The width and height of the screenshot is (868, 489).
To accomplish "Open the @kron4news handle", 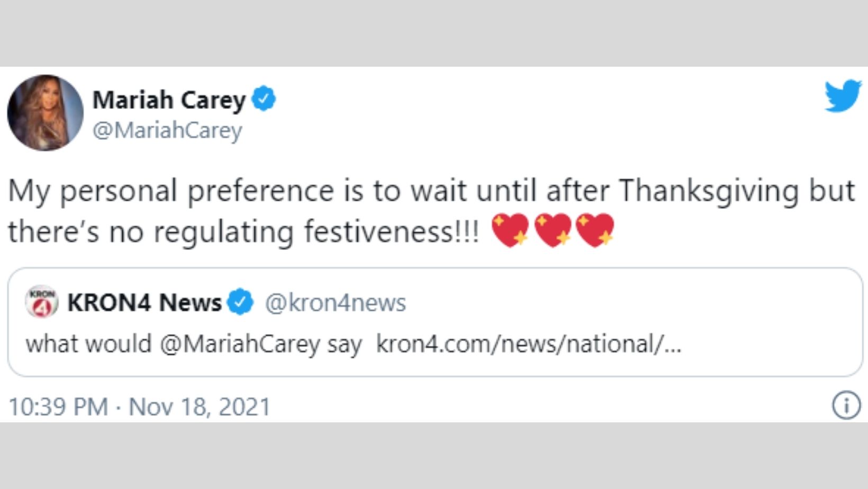I will coord(335,303).
